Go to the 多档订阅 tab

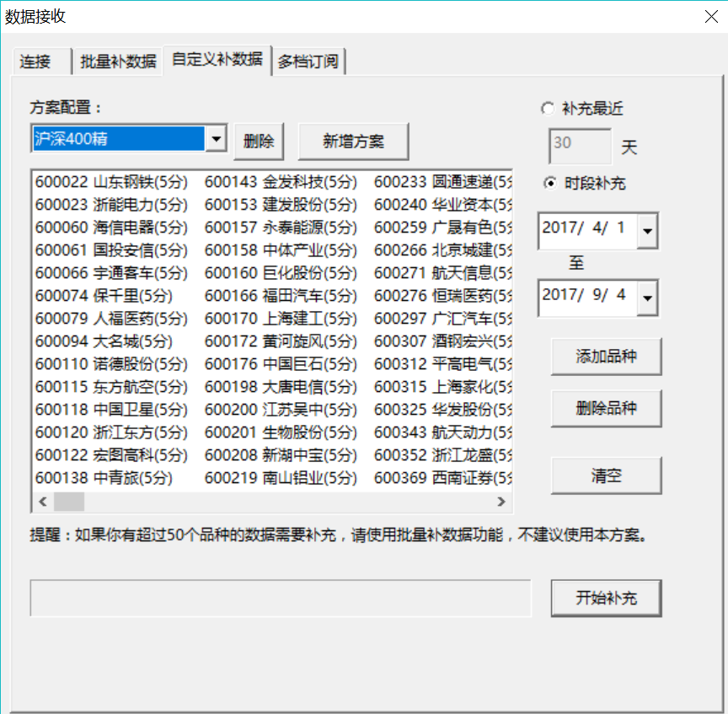click(308, 62)
